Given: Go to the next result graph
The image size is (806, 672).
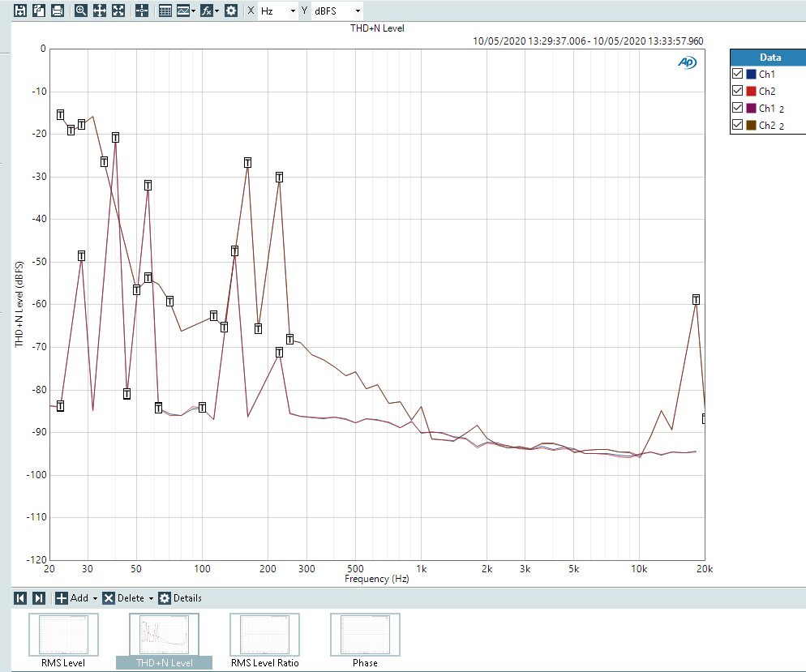Looking at the screenshot, I should click(x=39, y=598).
